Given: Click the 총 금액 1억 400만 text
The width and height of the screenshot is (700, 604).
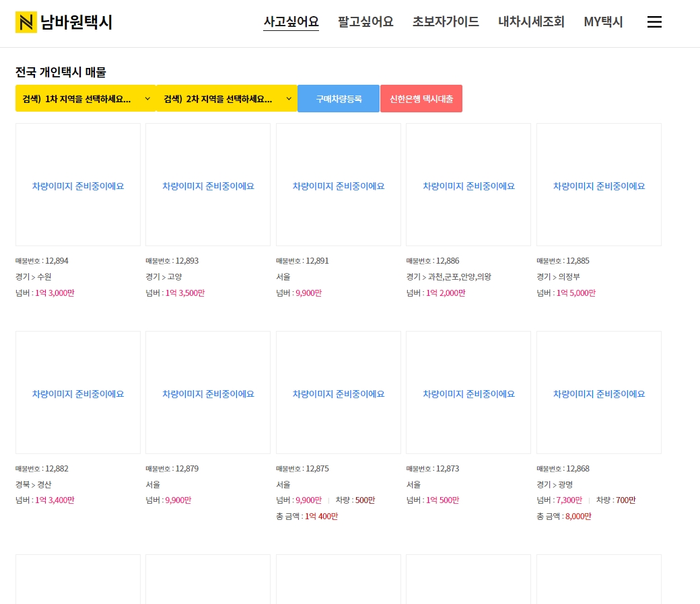Looking at the screenshot, I should coord(307,516).
